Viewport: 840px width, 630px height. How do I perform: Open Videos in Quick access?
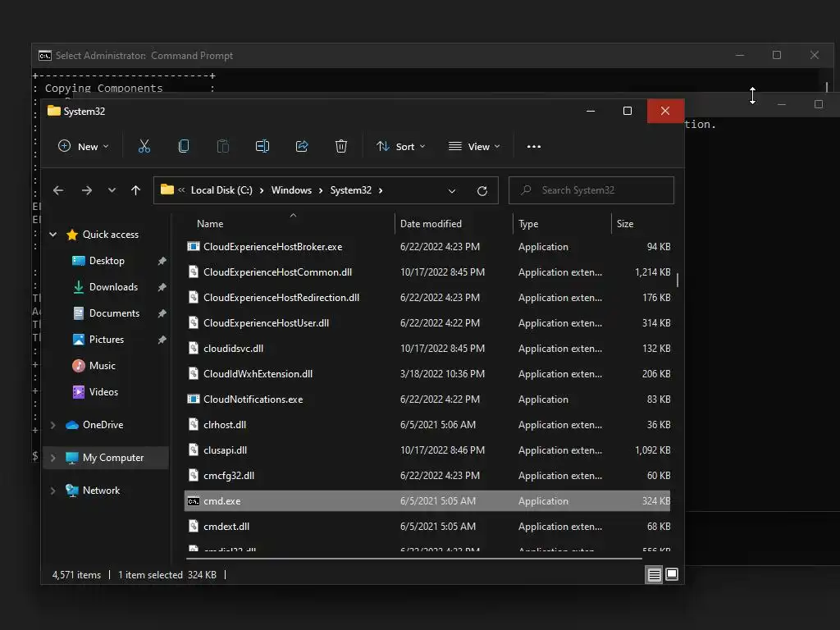coord(103,392)
